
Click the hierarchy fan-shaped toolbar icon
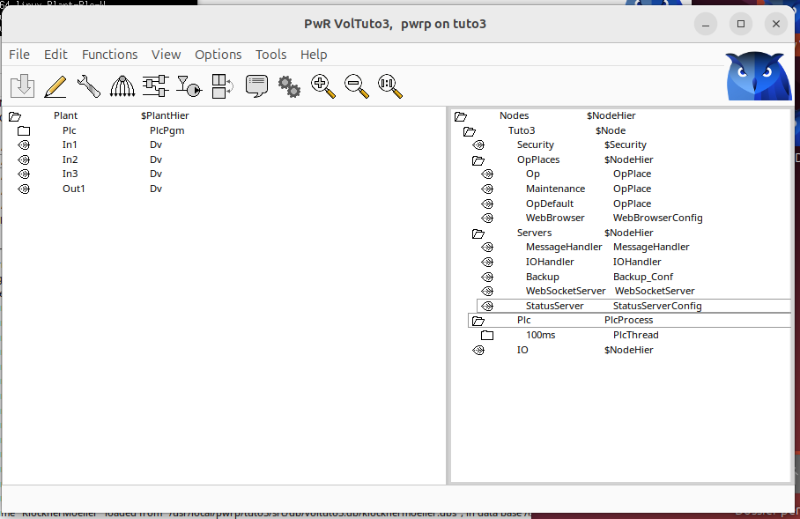tap(122, 87)
